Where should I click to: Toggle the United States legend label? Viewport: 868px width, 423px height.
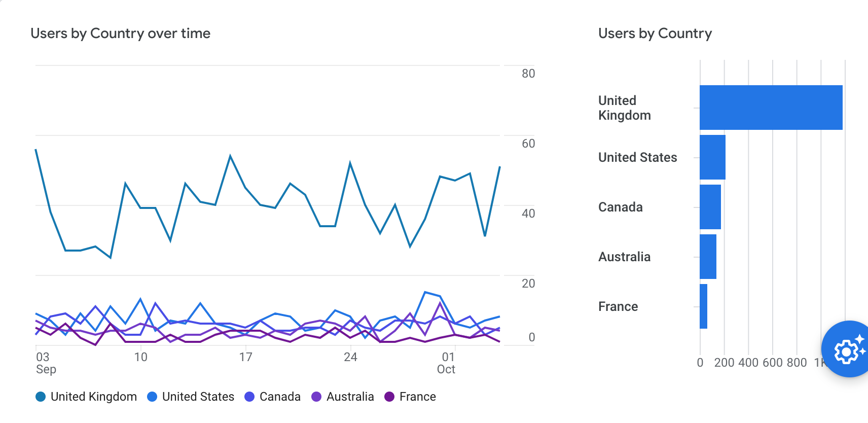pyautogui.click(x=198, y=397)
